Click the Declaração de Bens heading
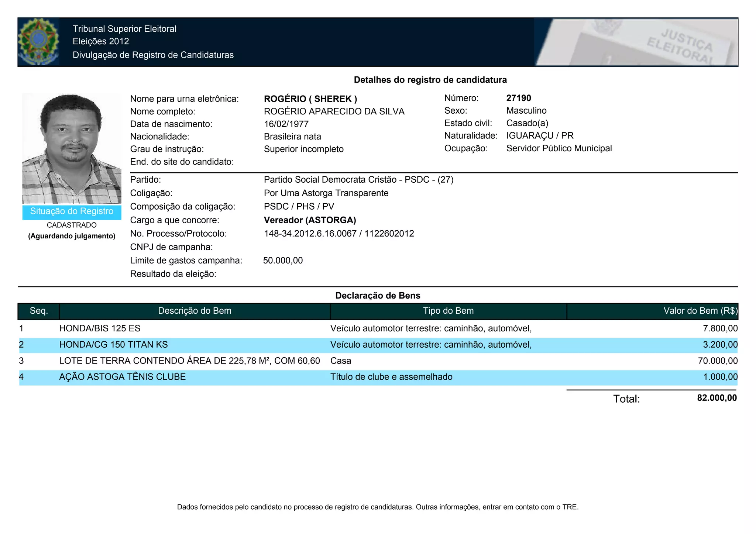Viewport: 756px width, 534px height. (x=378, y=296)
